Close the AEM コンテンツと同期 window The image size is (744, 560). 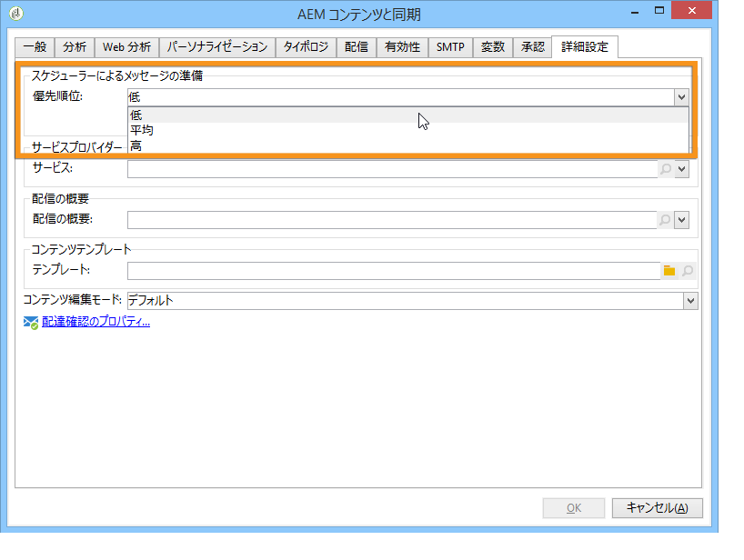click(692, 10)
